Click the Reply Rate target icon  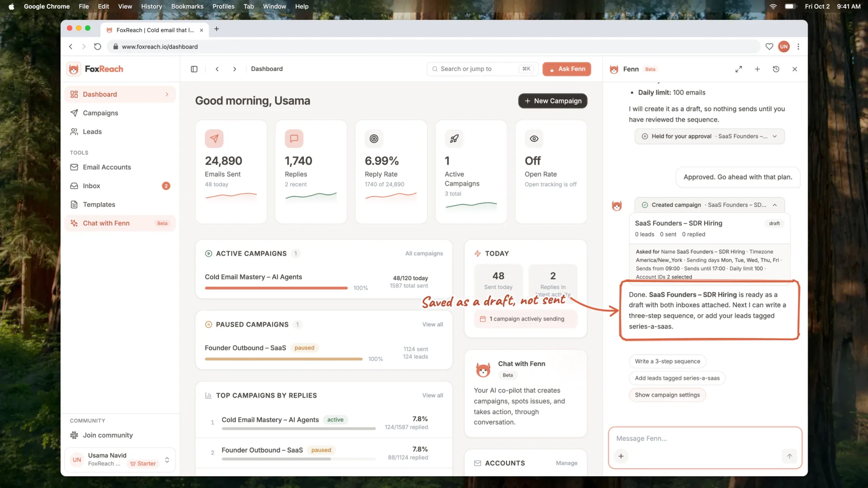coord(374,138)
